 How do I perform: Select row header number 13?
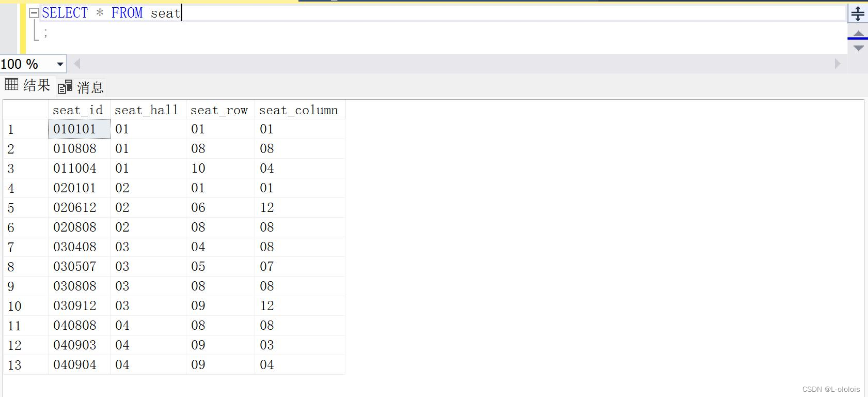click(x=26, y=365)
